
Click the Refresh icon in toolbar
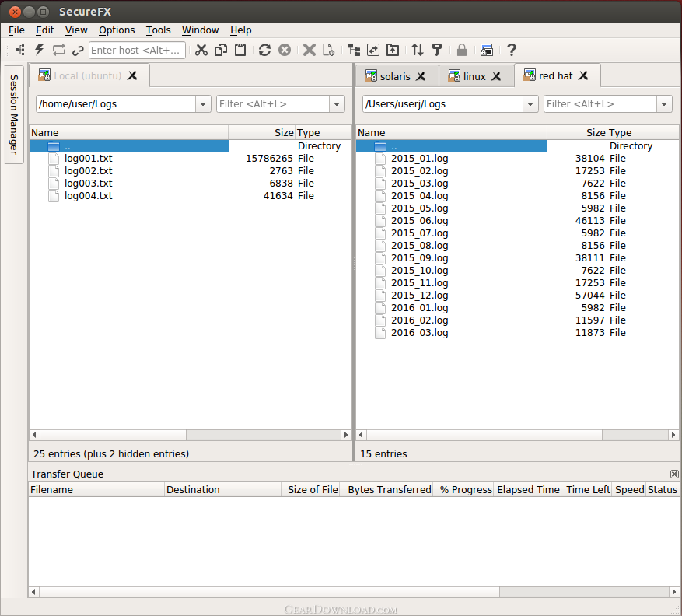click(265, 50)
